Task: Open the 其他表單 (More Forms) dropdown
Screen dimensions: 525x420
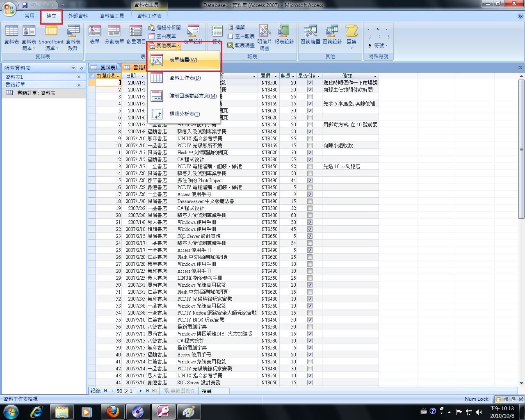Action: point(164,45)
